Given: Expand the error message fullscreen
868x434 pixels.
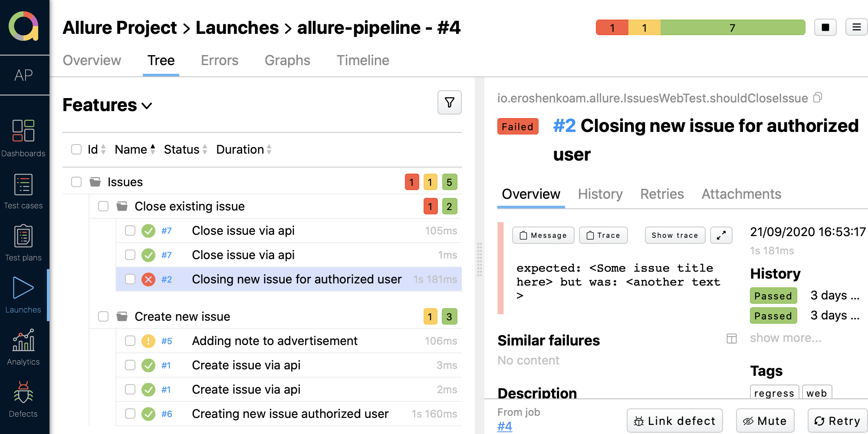Looking at the screenshot, I should click(721, 235).
